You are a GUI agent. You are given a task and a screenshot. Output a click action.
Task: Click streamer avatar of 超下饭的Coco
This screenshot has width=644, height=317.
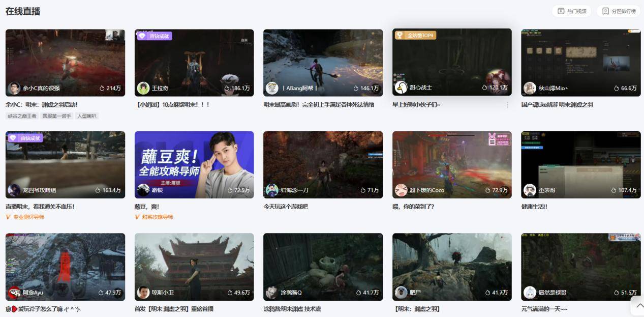pos(401,190)
